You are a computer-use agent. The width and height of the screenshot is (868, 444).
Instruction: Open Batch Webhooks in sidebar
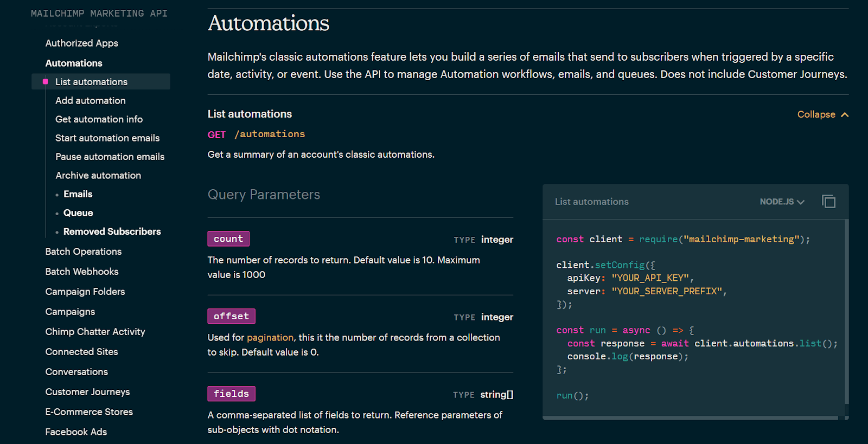coord(81,272)
